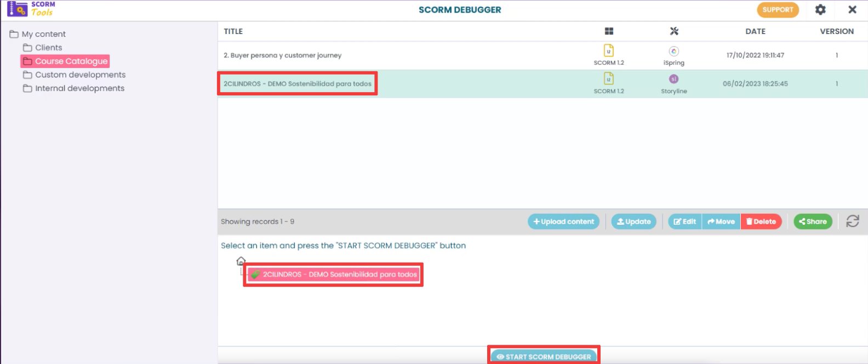The width and height of the screenshot is (868, 364).
Task: Click the SCORM Tools logo
Action: click(x=31, y=9)
